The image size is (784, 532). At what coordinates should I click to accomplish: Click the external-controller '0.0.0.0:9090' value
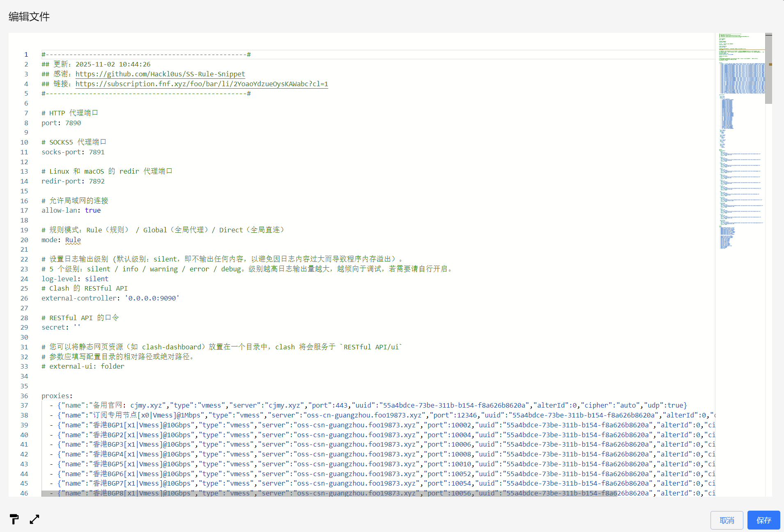(152, 298)
